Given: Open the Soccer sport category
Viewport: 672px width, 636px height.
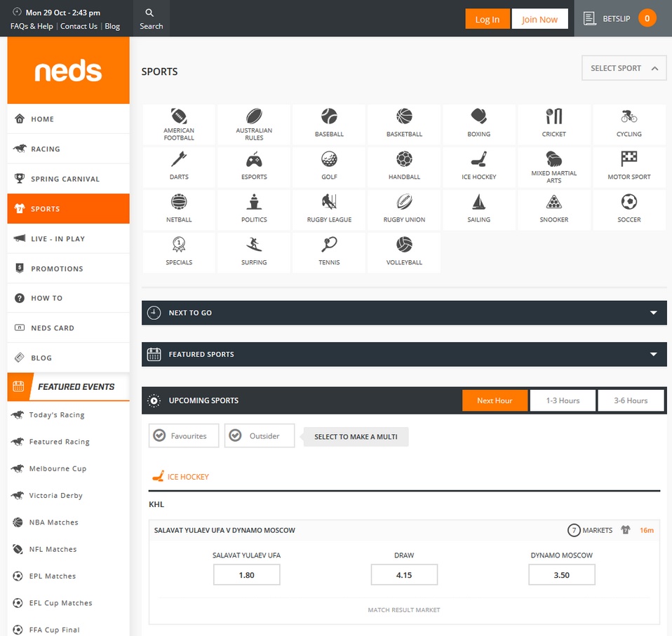Looking at the screenshot, I should 629,209.
